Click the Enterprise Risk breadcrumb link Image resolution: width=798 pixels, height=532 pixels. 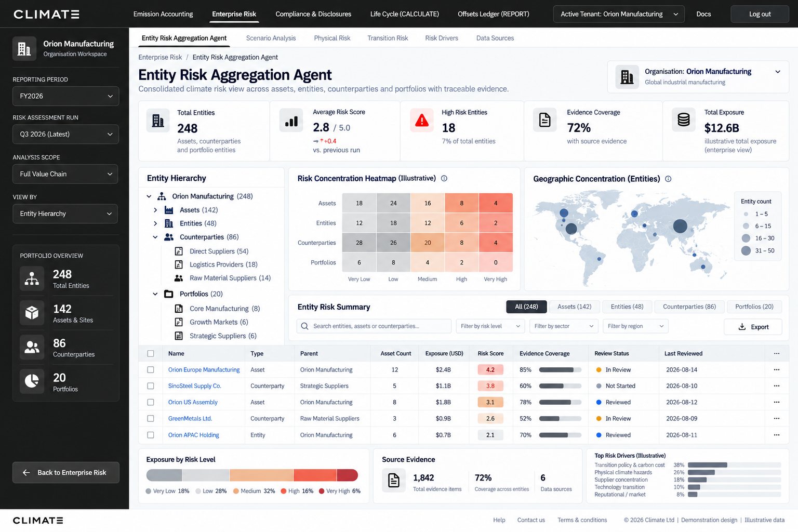[x=160, y=57]
